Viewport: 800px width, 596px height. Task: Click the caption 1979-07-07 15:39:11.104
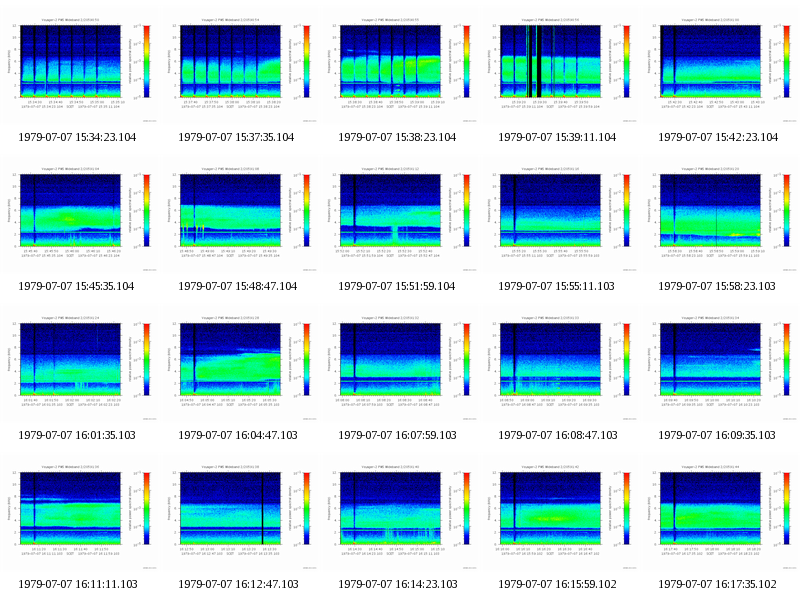[x=557, y=137]
